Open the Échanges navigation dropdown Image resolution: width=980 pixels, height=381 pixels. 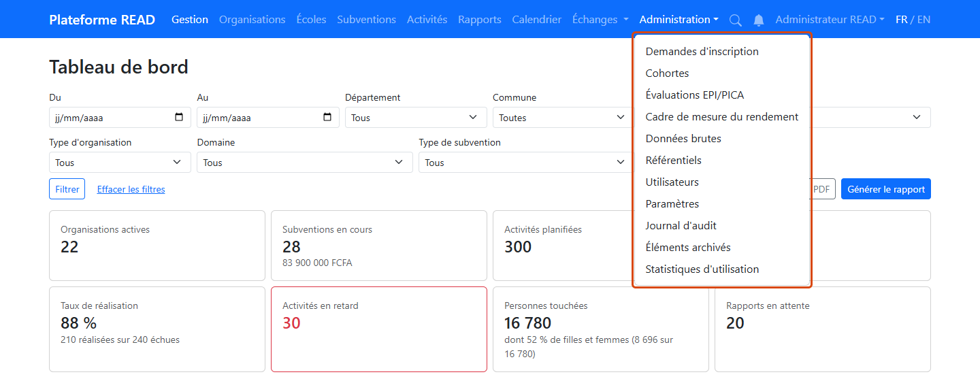600,20
